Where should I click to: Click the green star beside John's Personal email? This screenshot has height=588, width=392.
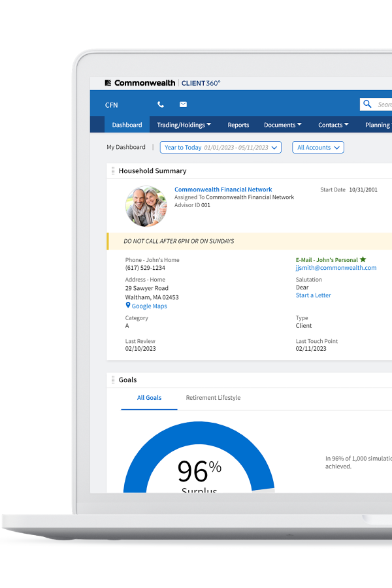(363, 259)
